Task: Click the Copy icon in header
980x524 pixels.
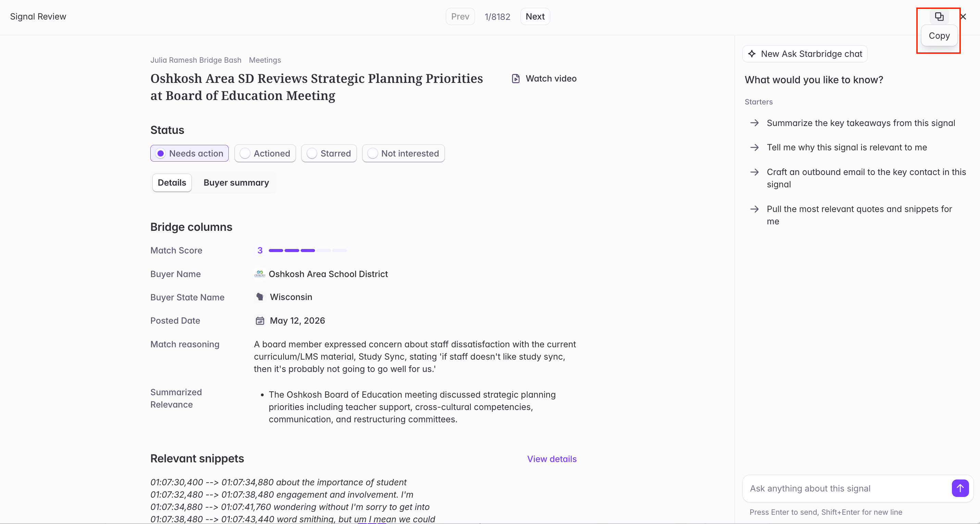Action: pos(939,16)
